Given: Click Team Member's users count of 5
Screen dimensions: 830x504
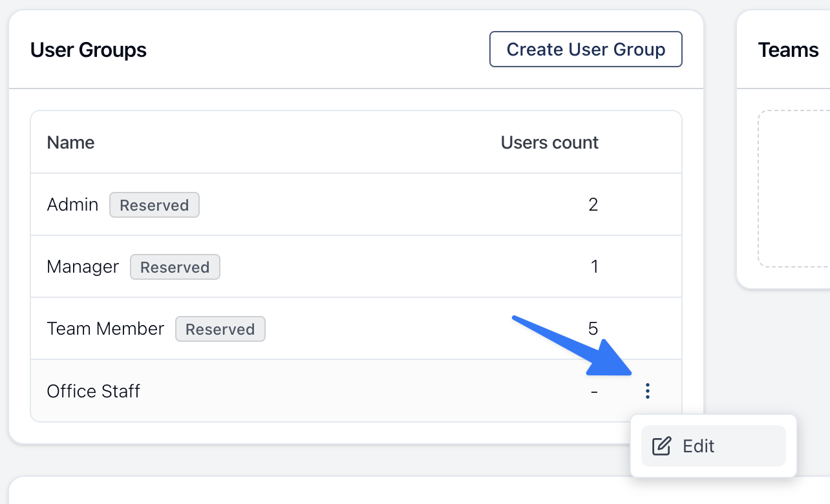Looking at the screenshot, I should click(593, 329).
